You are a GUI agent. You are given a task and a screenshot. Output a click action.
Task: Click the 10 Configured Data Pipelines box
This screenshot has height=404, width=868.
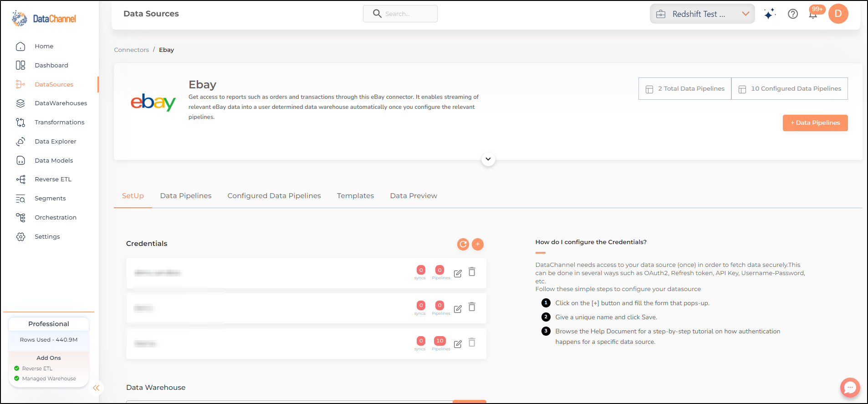point(790,89)
